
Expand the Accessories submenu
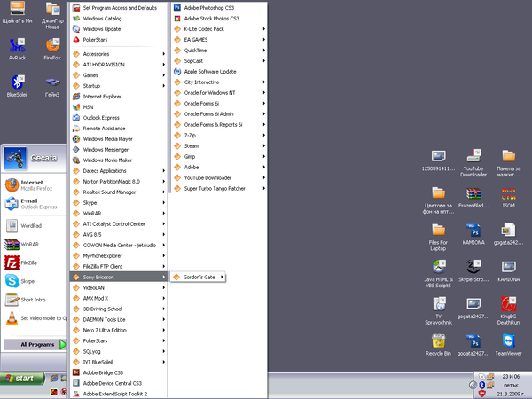tap(119, 54)
